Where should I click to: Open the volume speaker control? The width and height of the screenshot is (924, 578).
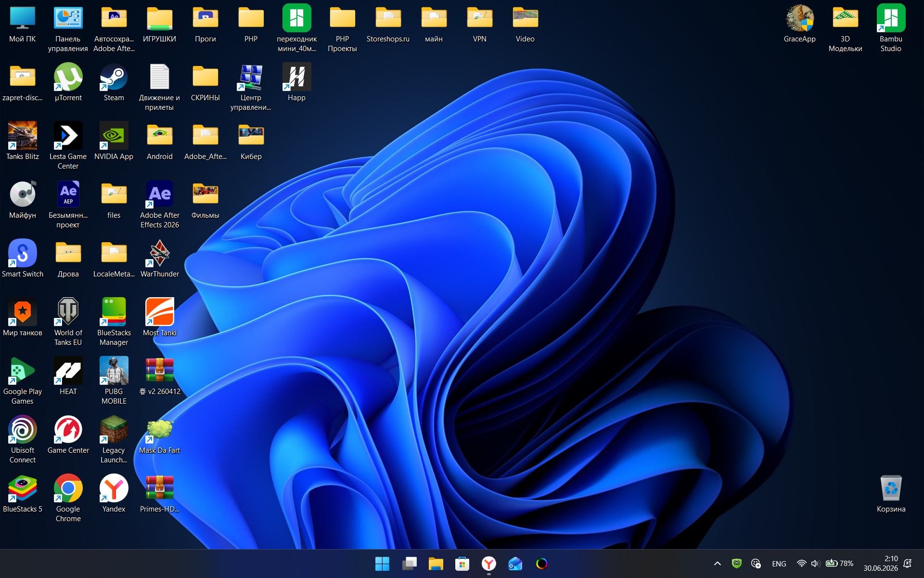click(814, 564)
